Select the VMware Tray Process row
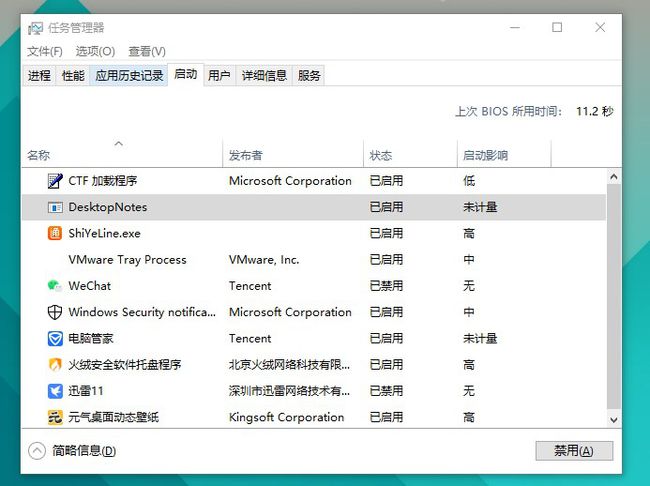Image resolution: width=650 pixels, height=486 pixels. 314,260
